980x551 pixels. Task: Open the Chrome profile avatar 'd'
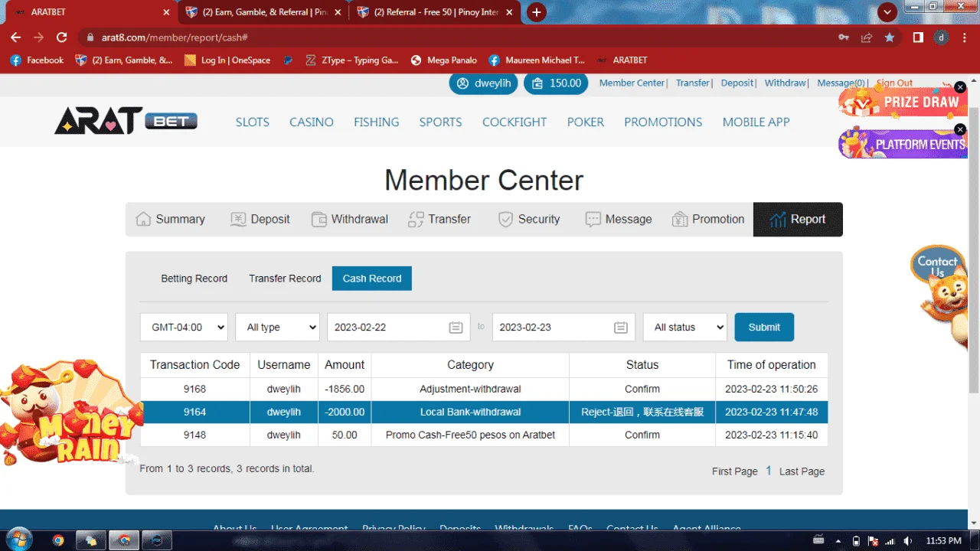click(941, 37)
